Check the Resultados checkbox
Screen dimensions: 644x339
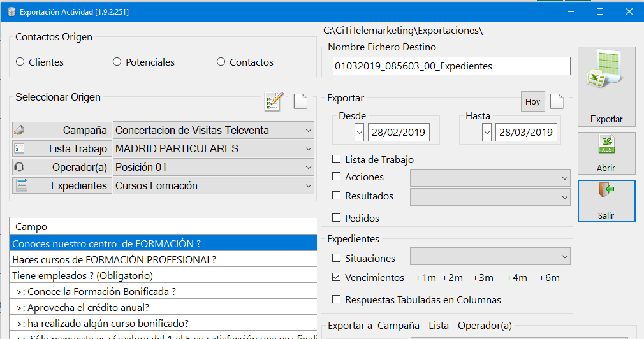pyautogui.click(x=337, y=196)
